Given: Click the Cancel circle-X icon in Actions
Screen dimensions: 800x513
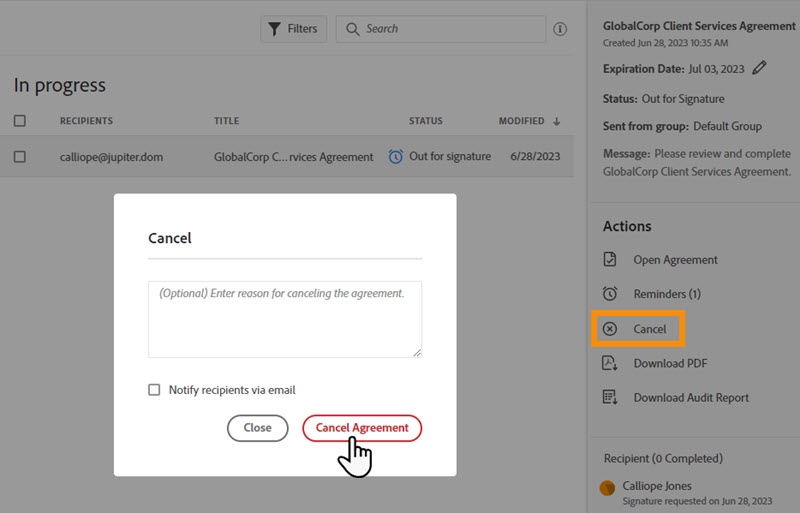Looking at the screenshot, I should (x=610, y=329).
